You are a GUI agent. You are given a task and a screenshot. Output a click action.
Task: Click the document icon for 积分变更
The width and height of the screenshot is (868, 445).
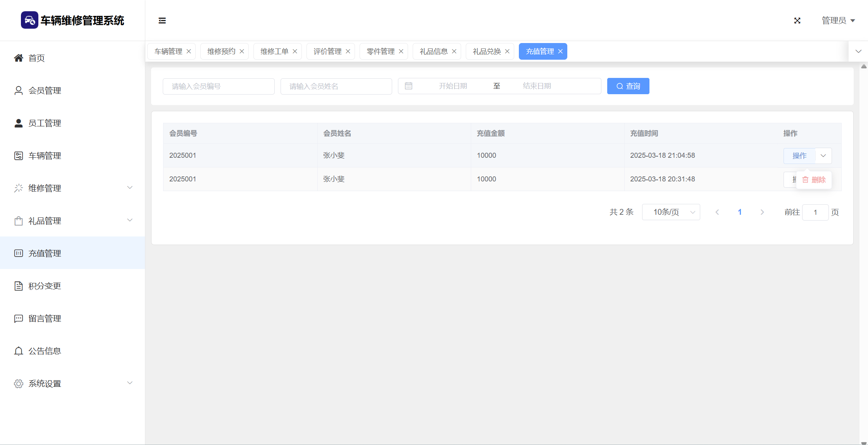(18, 286)
